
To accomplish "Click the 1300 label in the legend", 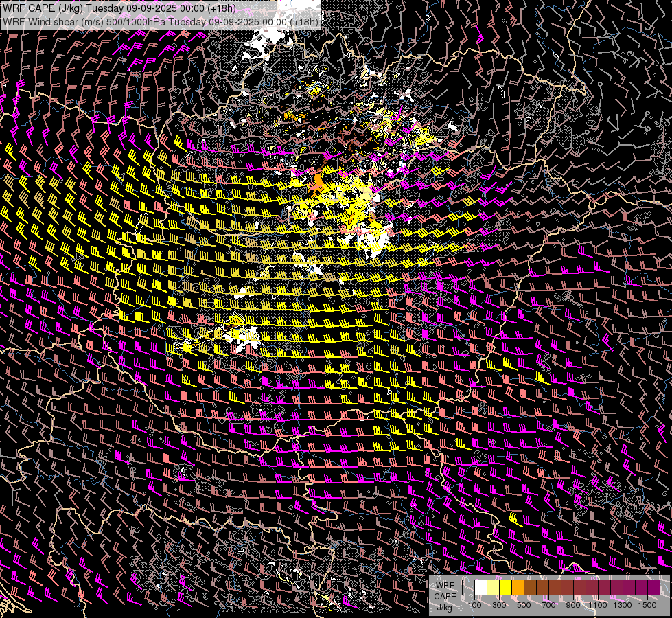I will pos(623,605).
